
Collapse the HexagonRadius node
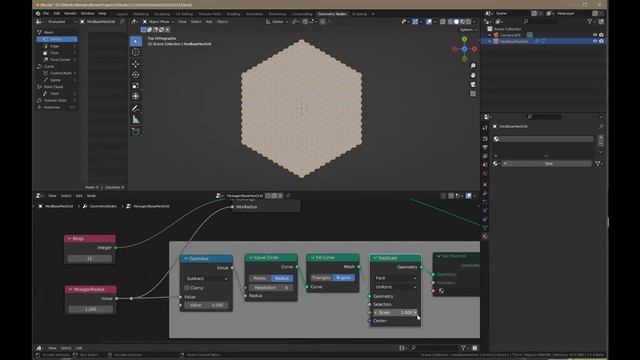coord(70,289)
